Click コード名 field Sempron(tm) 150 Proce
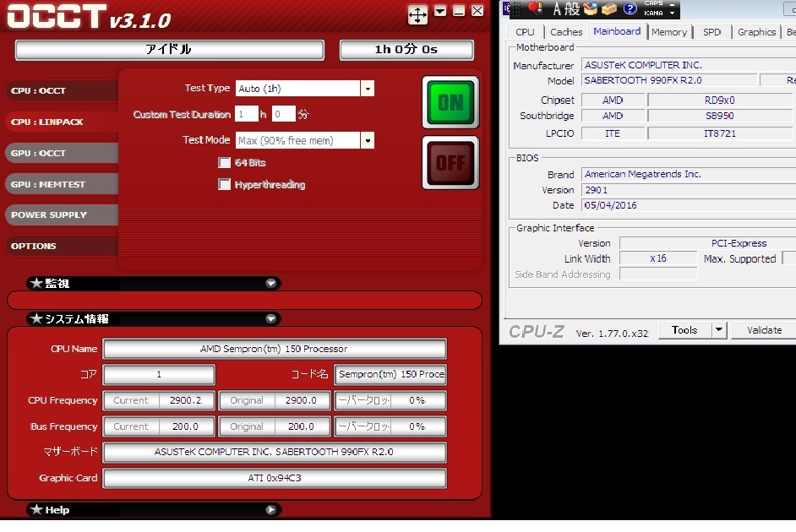 pyautogui.click(x=390, y=375)
